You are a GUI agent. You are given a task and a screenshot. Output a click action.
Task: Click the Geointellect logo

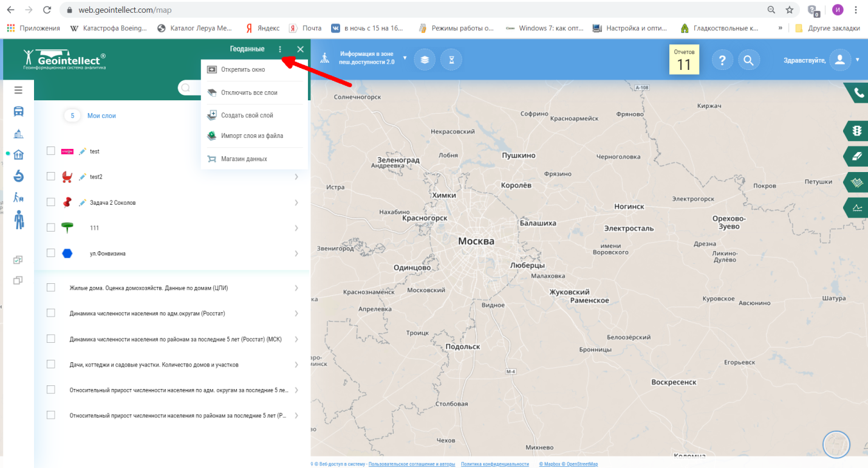64,59
